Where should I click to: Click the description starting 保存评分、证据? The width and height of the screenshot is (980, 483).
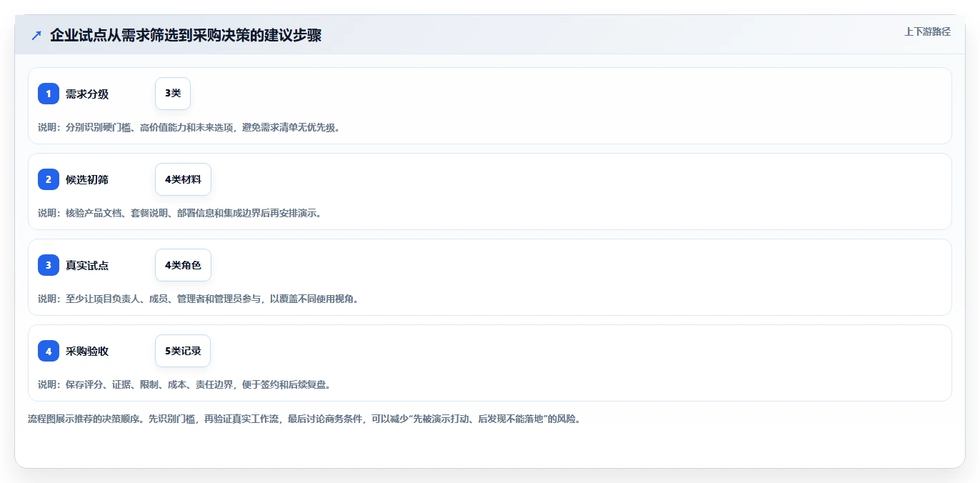(x=184, y=384)
